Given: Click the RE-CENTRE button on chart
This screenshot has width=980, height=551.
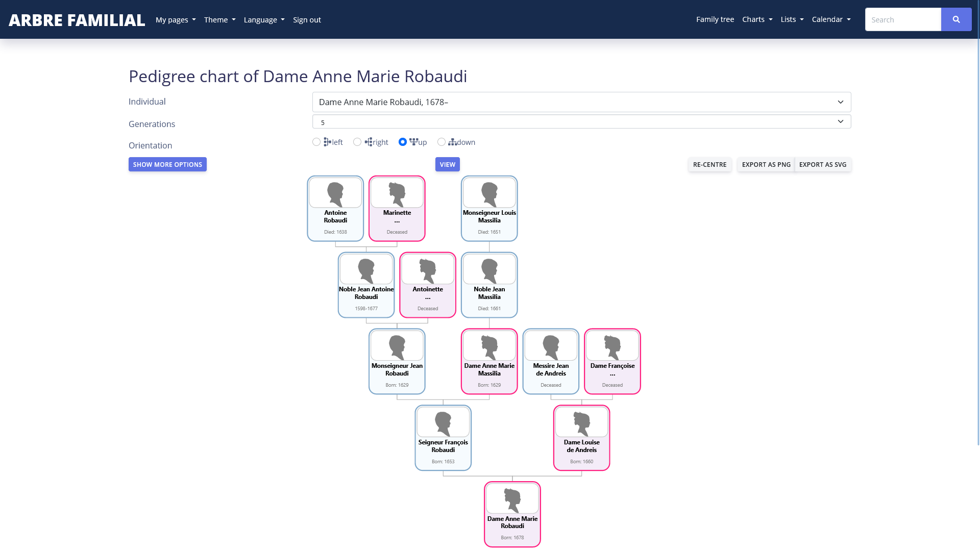Looking at the screenshot, I should point(709,164).
